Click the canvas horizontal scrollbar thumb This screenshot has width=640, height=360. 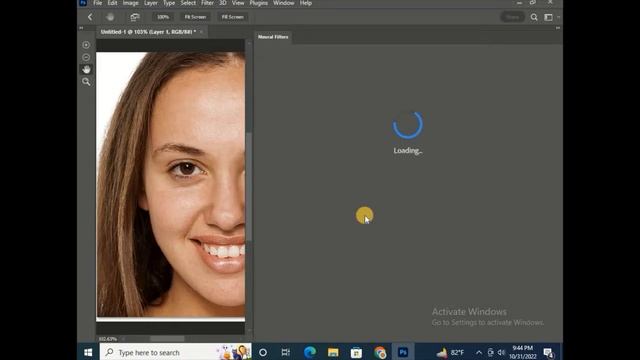pyautogui.click(x=167, y=339)
